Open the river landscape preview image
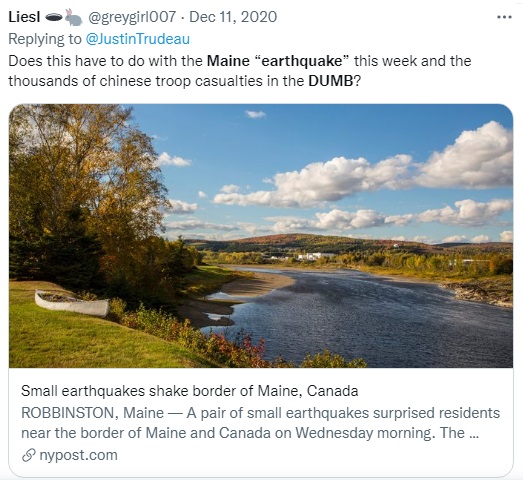Viewport: 523px width, 480px height. [x=261, y=236]
